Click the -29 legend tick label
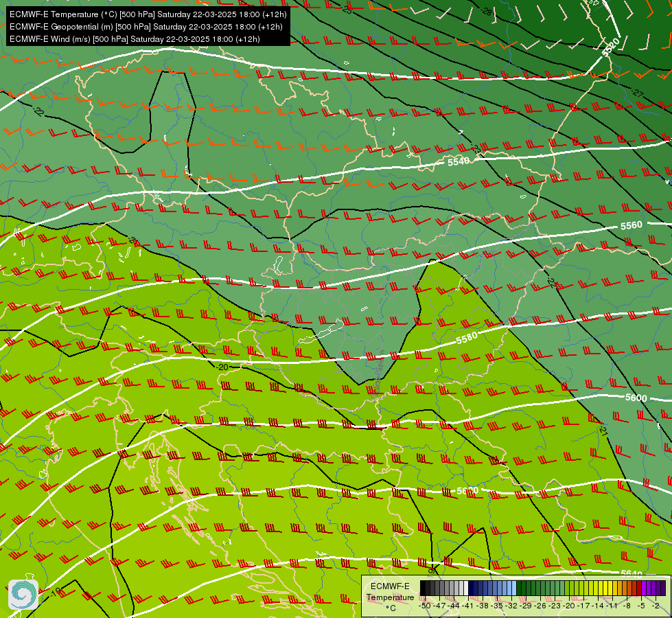 (x=526, y=606)
